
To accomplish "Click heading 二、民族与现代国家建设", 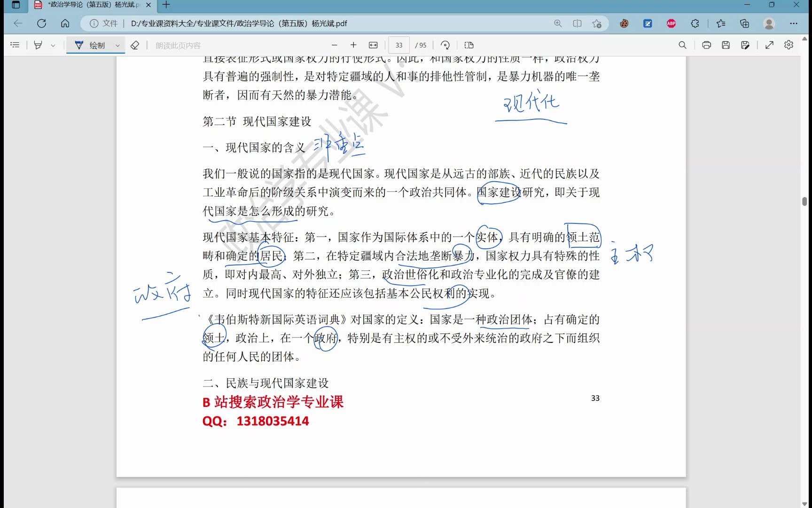I will tap(266, 383).
